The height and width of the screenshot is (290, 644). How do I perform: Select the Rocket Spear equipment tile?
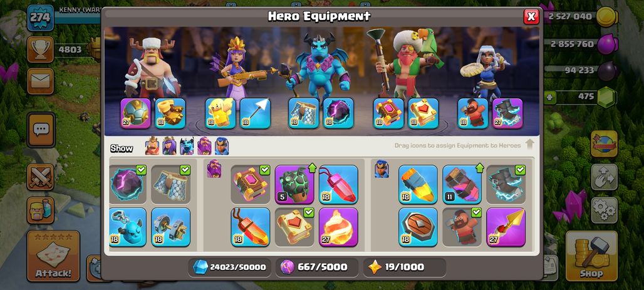pos(506,227)
